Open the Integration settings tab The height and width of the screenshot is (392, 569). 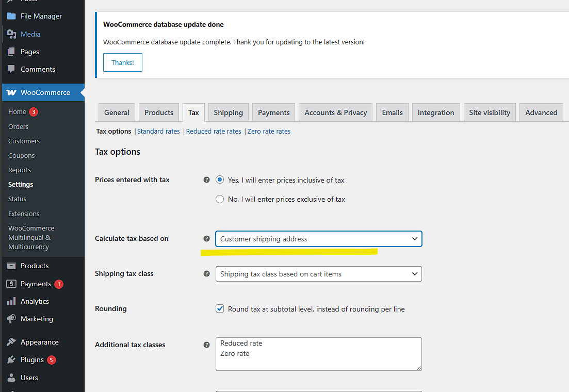[x=436, y=112]
